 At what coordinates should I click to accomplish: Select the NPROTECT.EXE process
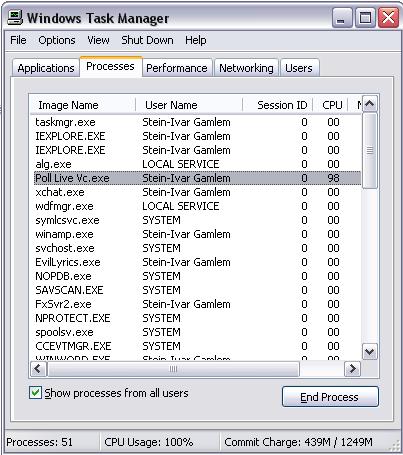tap(197, 318)
